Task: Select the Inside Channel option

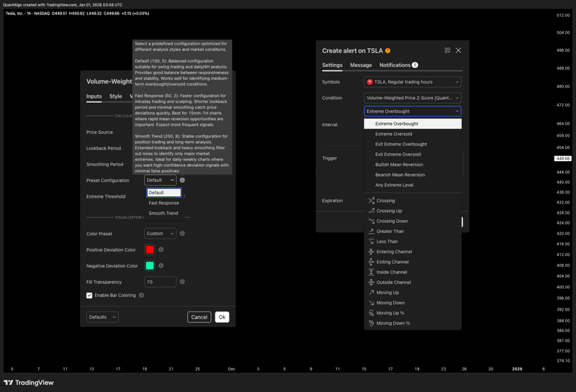Action: coord(392,272)
